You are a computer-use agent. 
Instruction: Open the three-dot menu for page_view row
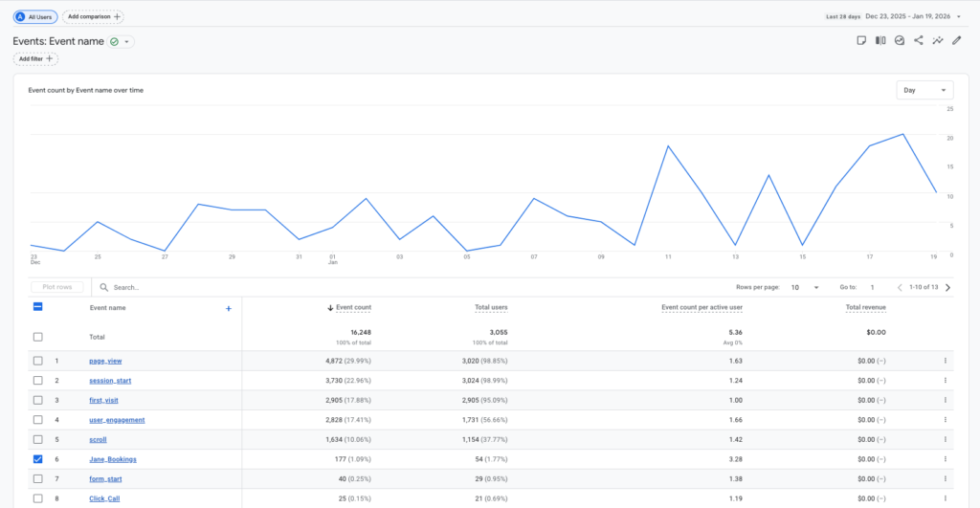pyautogui.click(x=946, y=361)
